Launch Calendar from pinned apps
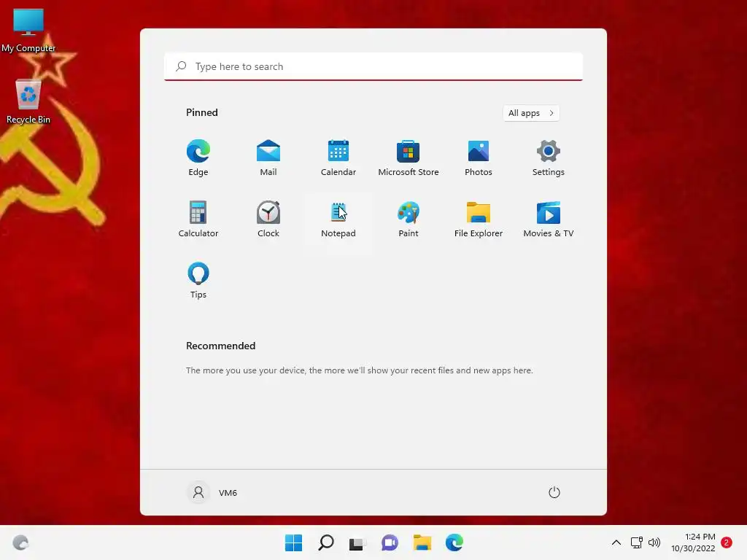 pyautogui.click(x=338, y=158)
